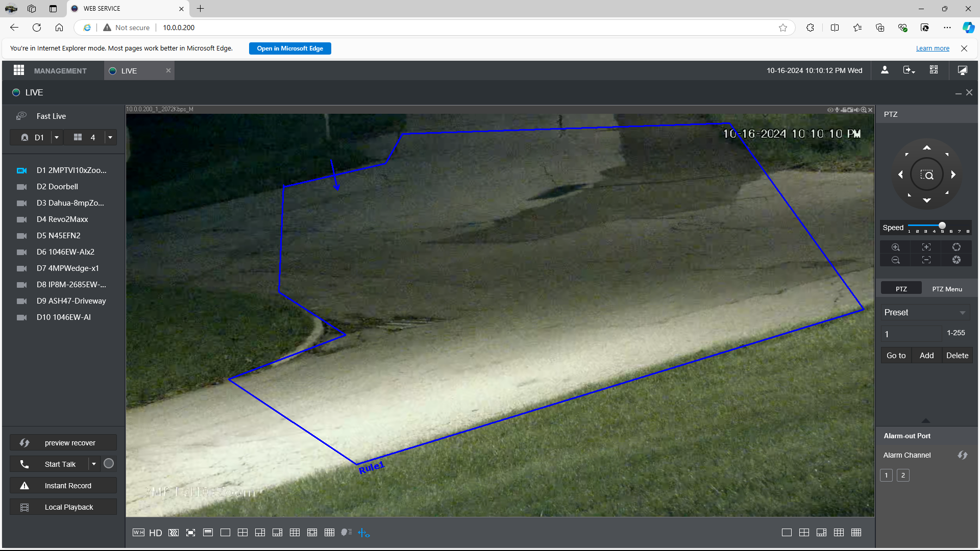Viewport: 980px width, 551px height.
Task: Pan camera left with PTZ left arrow
Action: [x=900, y=174]
